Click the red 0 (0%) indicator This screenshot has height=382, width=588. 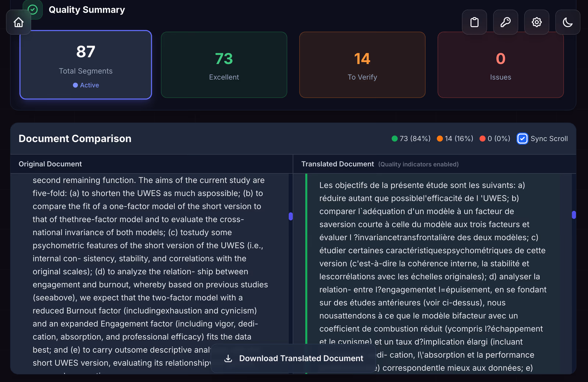(x=495, y=138)
